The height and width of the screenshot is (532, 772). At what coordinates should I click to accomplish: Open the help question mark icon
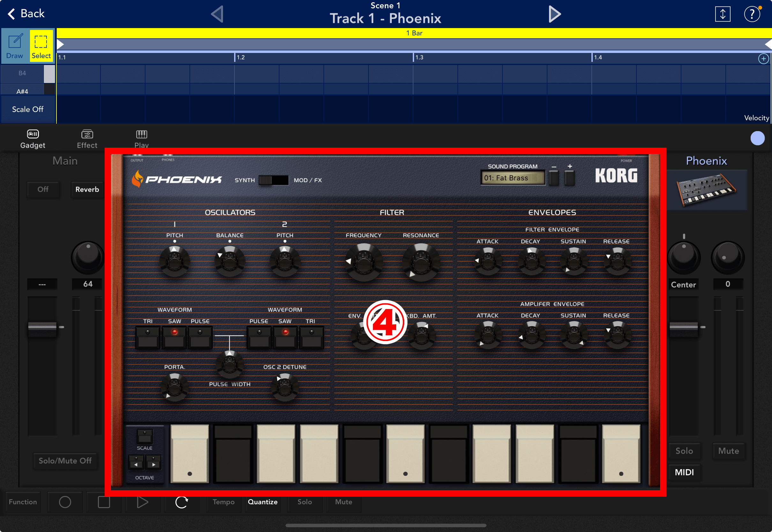coord(752,14)
